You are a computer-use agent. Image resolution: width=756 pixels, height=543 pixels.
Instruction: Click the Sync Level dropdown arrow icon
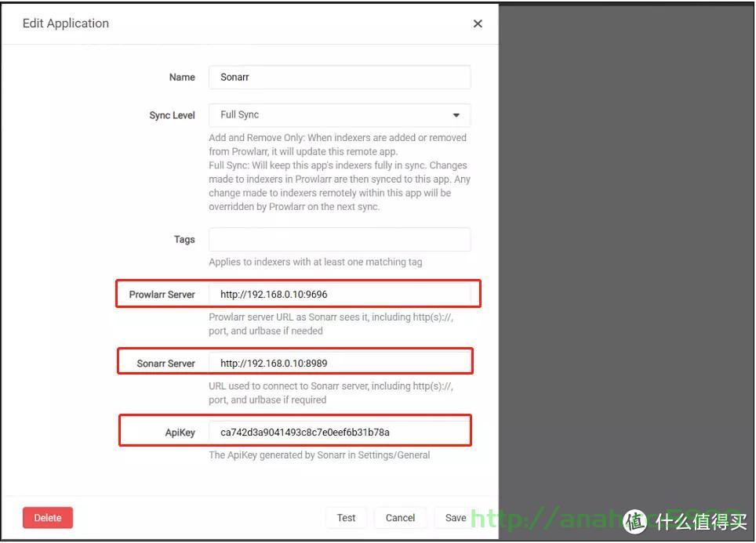pyautogui.click(x=456, y=115)
